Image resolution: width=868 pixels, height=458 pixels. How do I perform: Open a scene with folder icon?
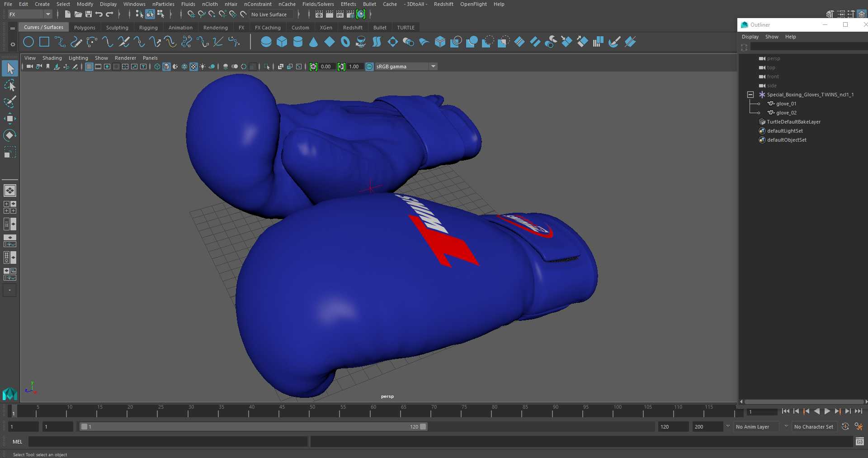click(x=78, y=14)
